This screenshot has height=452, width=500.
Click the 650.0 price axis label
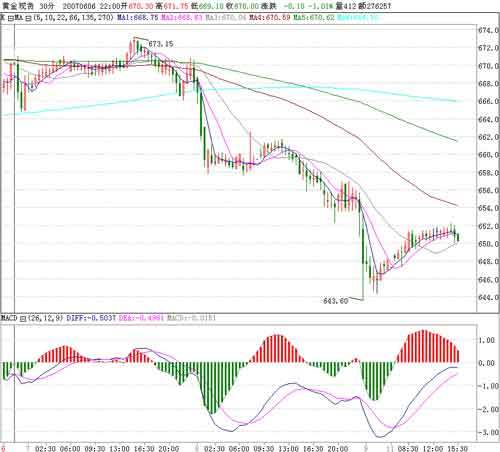pos(488,244)
